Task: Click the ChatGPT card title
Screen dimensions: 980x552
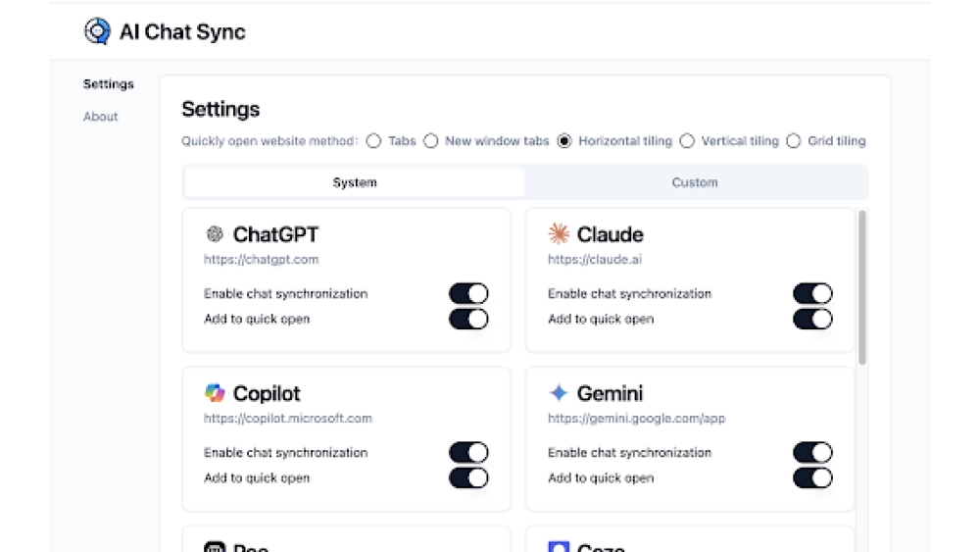Action: 275,234
